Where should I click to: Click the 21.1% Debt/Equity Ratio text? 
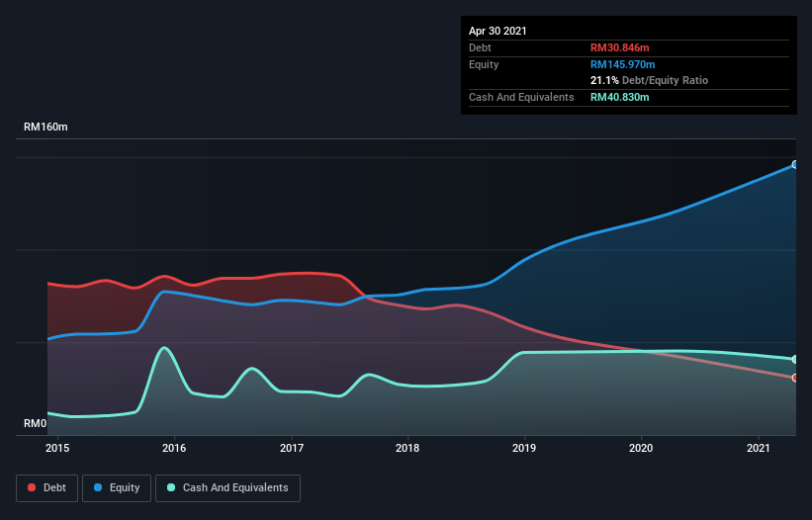[x=650, y=80]
